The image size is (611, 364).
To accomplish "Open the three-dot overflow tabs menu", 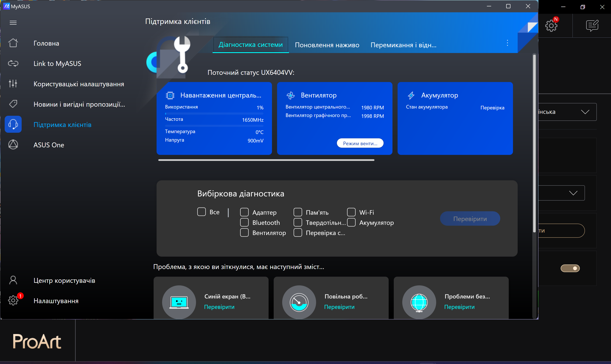I will click(x=507, y=43).
